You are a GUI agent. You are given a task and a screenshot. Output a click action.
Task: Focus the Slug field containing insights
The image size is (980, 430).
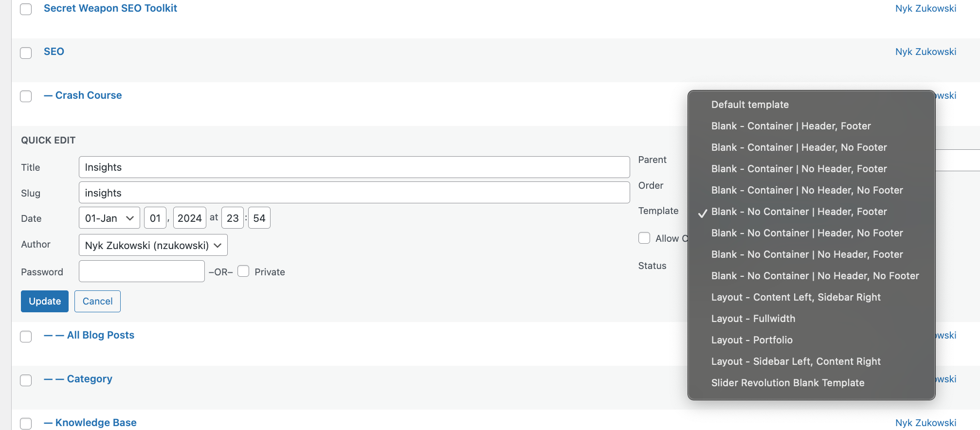pyautogui.click(x=354, y=193)
